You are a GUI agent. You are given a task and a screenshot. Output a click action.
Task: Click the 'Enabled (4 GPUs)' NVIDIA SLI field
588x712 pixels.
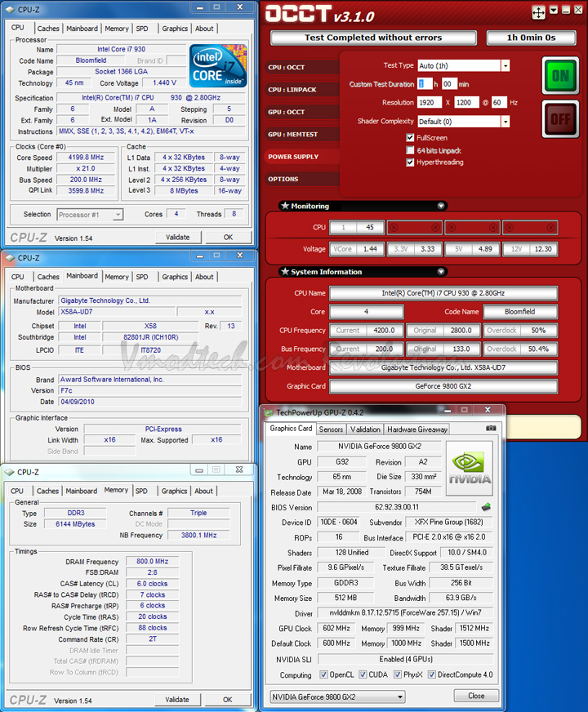click(x=405, y=659)
